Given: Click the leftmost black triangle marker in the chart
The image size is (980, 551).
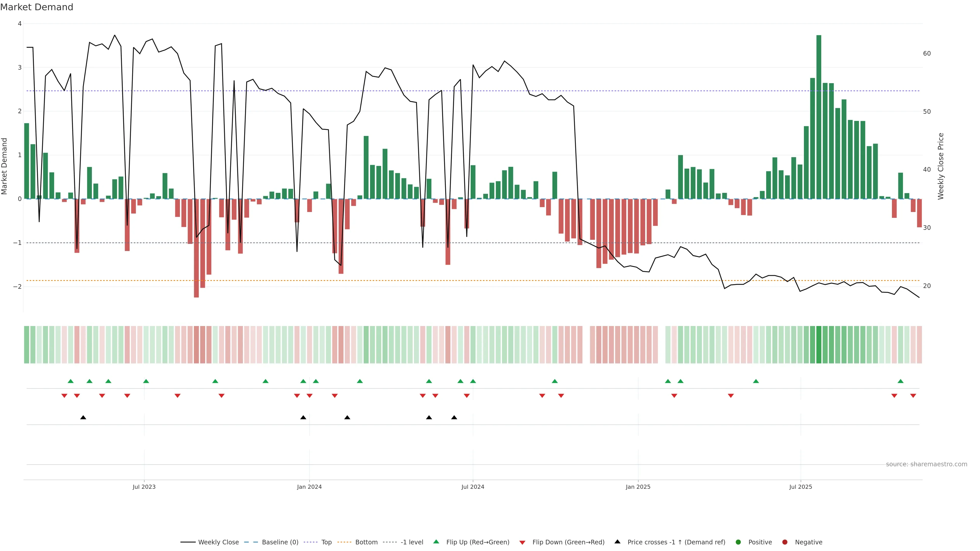Looking at the screenshot, I should 83,418.
